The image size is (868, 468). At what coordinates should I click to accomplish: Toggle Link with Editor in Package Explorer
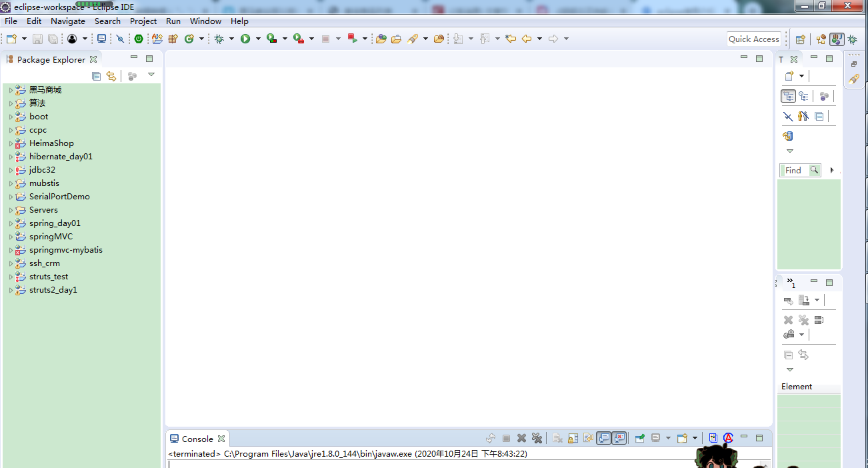coord(111,76)
